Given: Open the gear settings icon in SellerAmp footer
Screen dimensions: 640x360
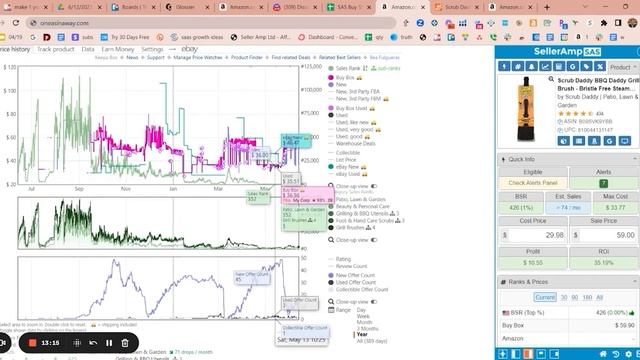Looking at the screenshot, I should (629, 354).
